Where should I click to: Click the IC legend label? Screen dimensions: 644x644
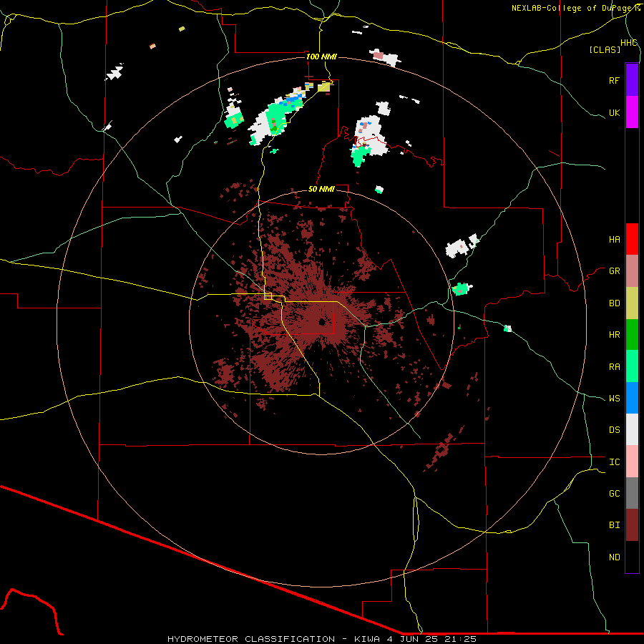614,462
